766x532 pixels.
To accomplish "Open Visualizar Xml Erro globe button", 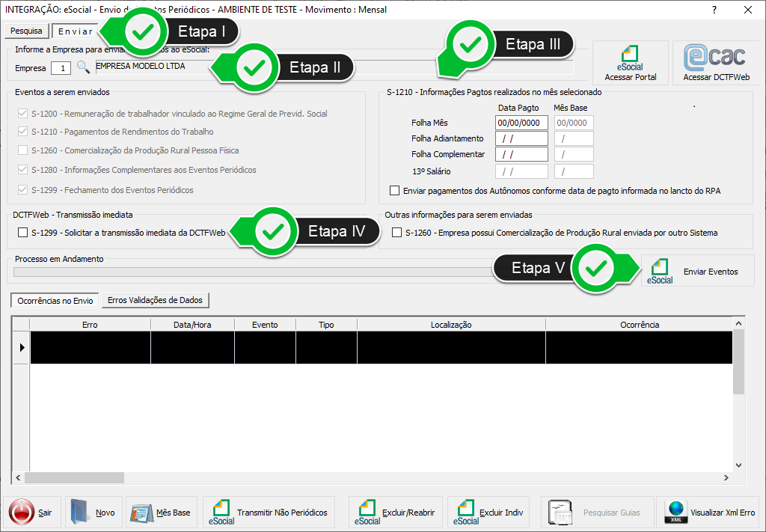I will 711,513.
